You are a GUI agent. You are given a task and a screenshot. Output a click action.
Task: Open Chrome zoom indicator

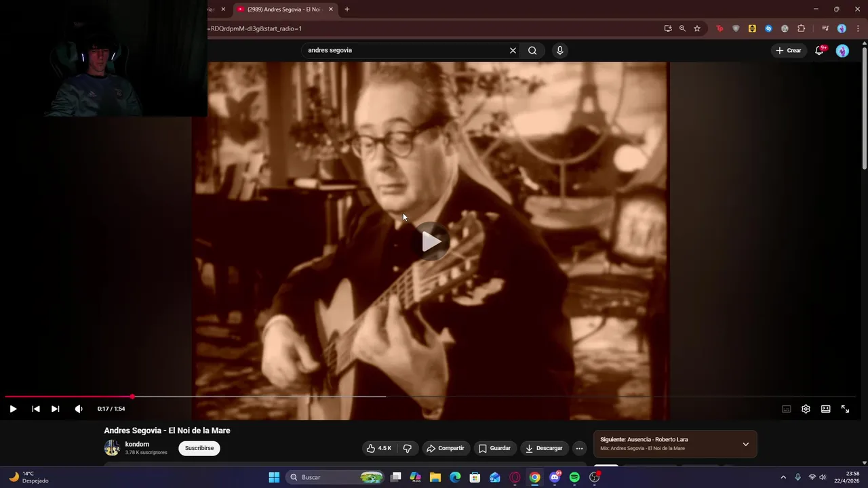(x=682, y=28)
